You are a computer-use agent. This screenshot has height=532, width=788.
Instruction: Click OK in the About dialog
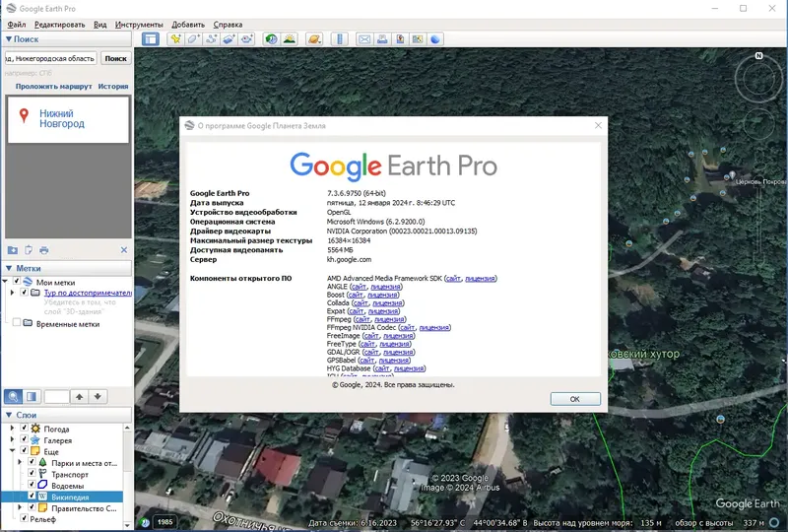coord(575,399)
